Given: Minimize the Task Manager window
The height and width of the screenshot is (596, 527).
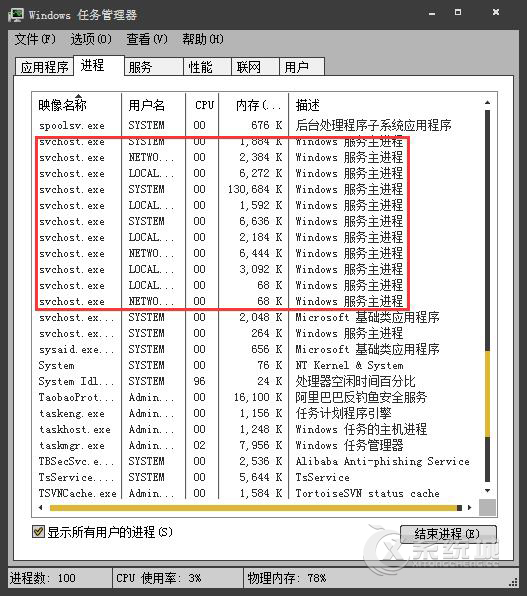Looking at the screenshot, I should tap(432, 13).
